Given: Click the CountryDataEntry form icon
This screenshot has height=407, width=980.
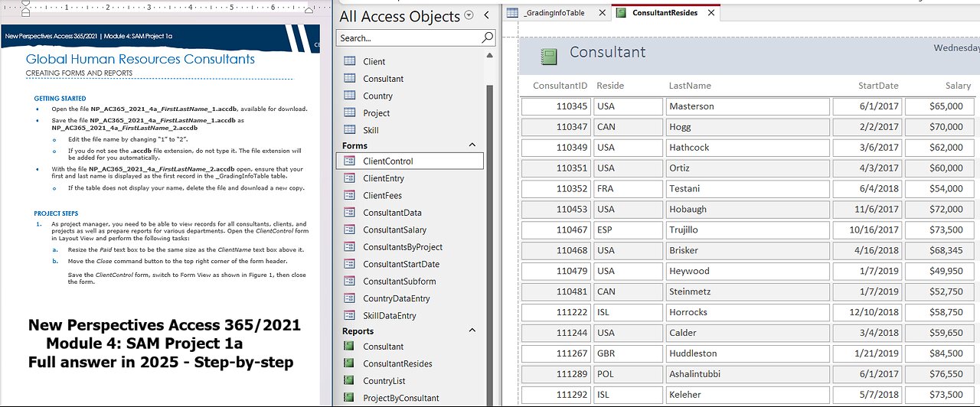Looking at the screenshot, I should tap(349, 298).
